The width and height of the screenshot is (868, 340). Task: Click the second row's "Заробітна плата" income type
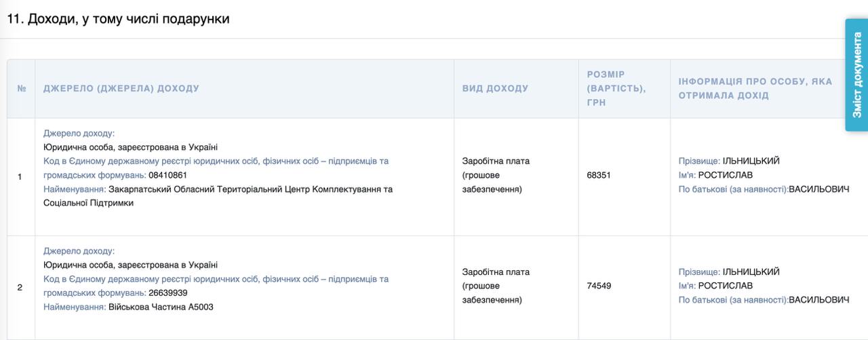(496, 272)
